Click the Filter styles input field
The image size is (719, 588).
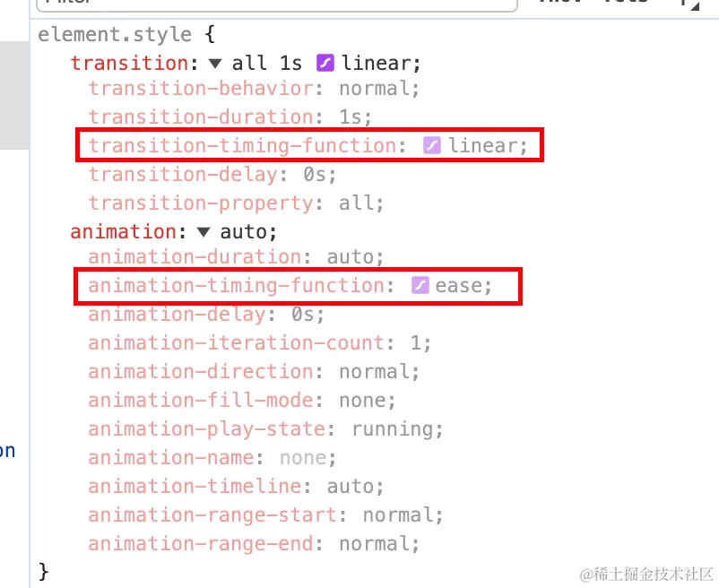coord(269,4)
